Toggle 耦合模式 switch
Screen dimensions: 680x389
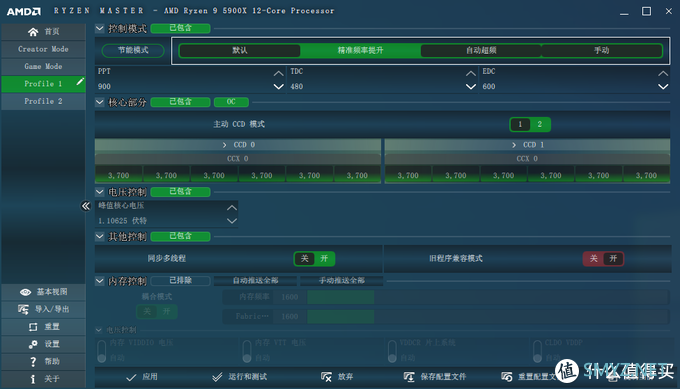tap(157, 312)
